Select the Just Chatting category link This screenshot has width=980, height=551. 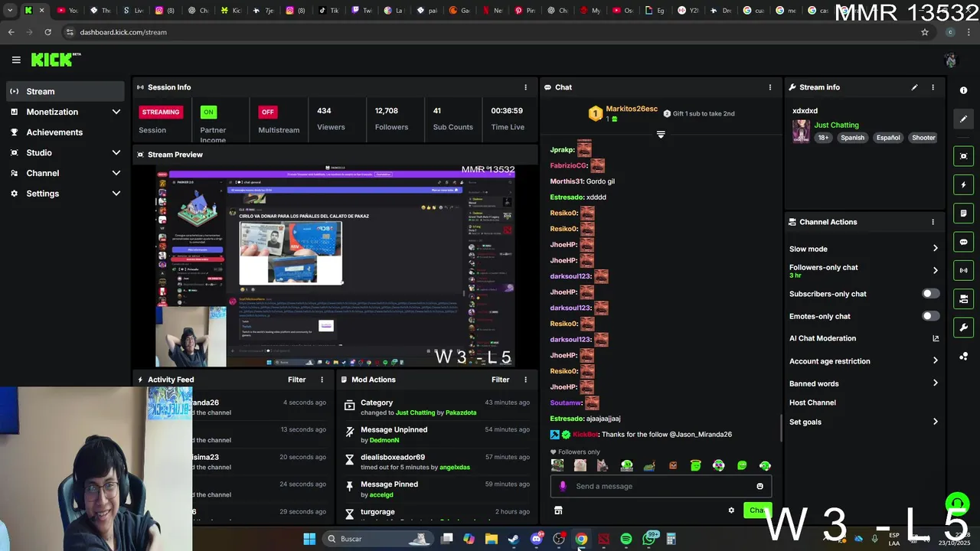(836, 125)
